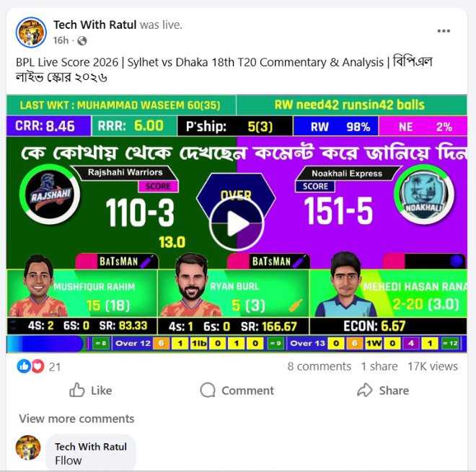The width and height of the screenshot is (476, 472).
Task: Share the post
Action: pos(383,390)
